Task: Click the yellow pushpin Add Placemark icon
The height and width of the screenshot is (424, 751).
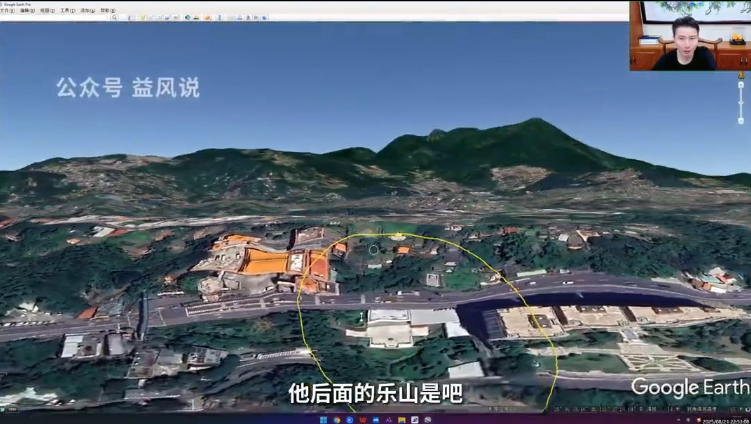Action: pos(142,17)
